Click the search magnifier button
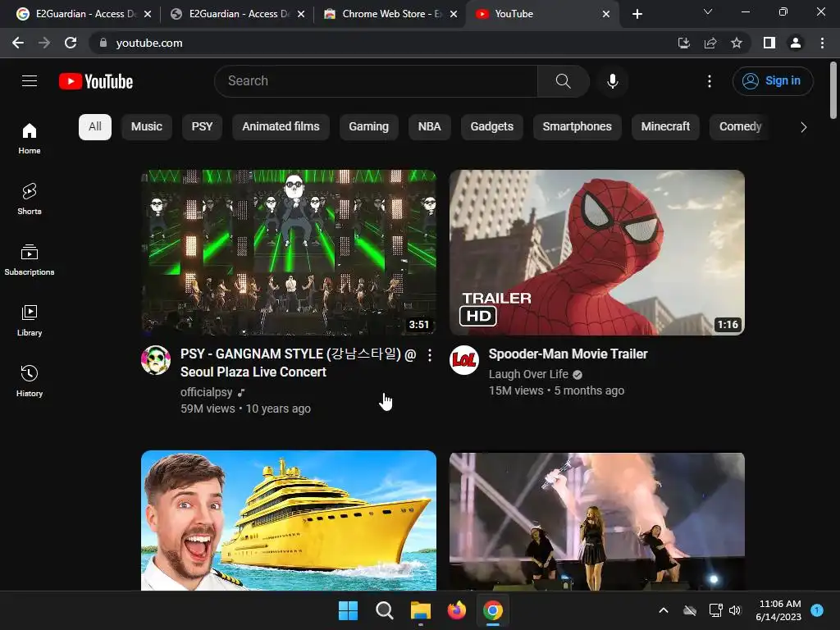The image size is (840, 630). (563, 81)
